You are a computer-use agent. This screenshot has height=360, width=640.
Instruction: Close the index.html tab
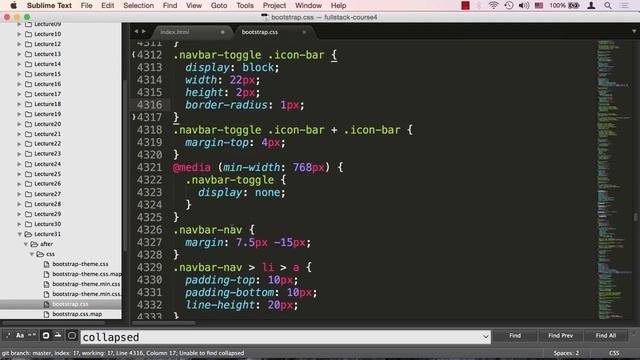pyautogui.click(x=222, y=32)
